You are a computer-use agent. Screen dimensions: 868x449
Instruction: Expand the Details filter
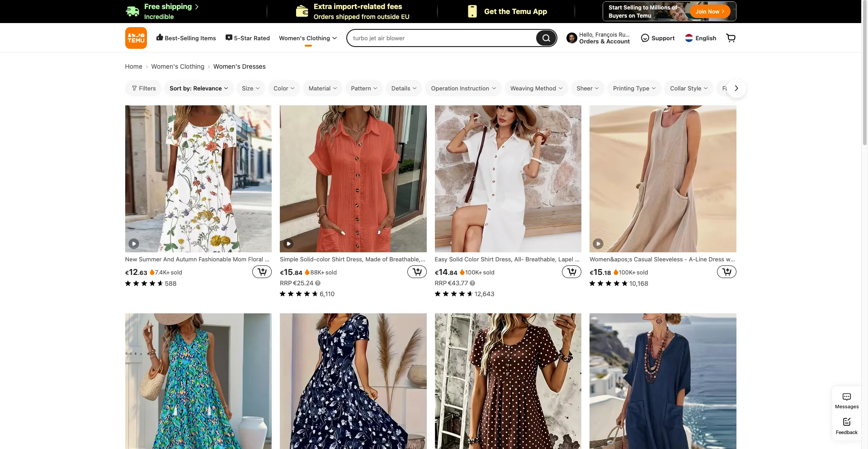pyautogui.click(x=404, y=88)
